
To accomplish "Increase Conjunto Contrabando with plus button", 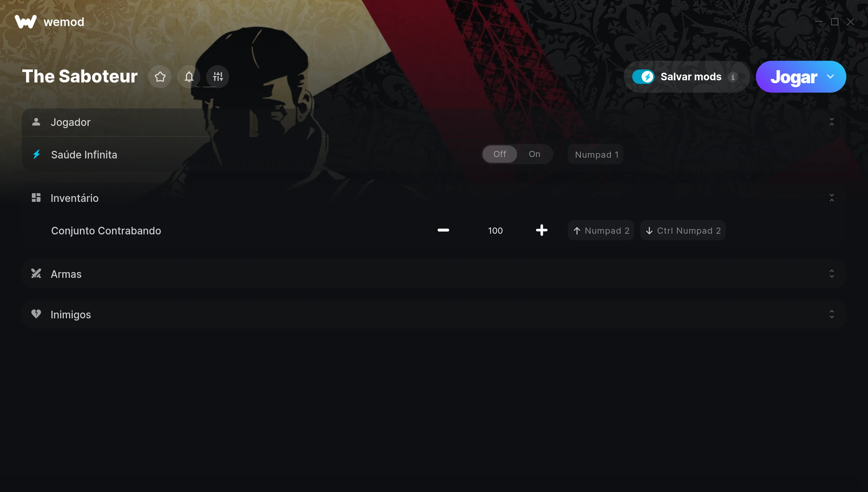I will [542, 230].
